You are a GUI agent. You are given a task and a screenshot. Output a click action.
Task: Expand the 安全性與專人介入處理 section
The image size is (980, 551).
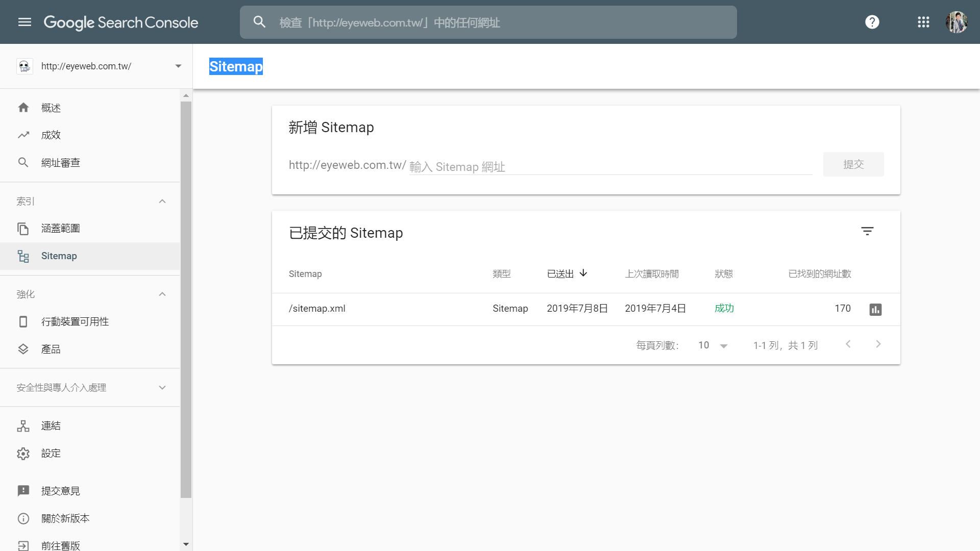tap(162, 388)
